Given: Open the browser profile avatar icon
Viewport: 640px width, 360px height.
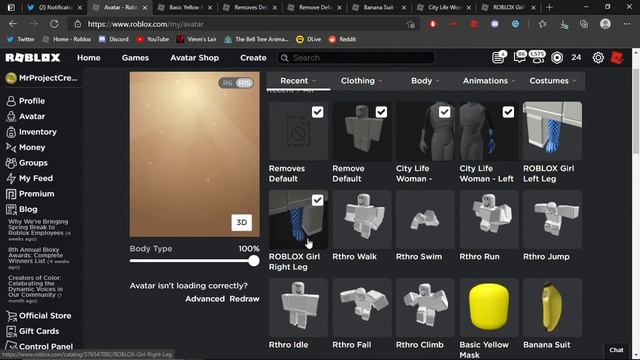Looking at the screenshot, I should point(605,24).
